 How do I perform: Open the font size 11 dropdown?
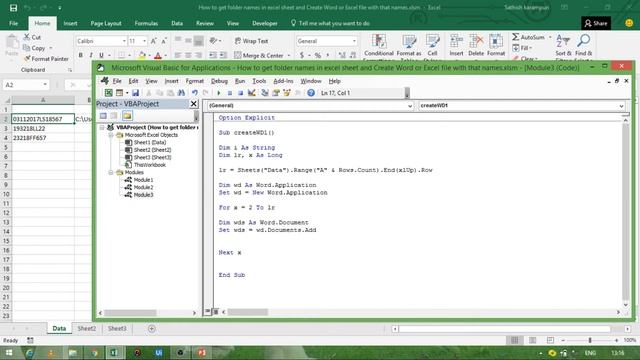(x=144, y=41)
